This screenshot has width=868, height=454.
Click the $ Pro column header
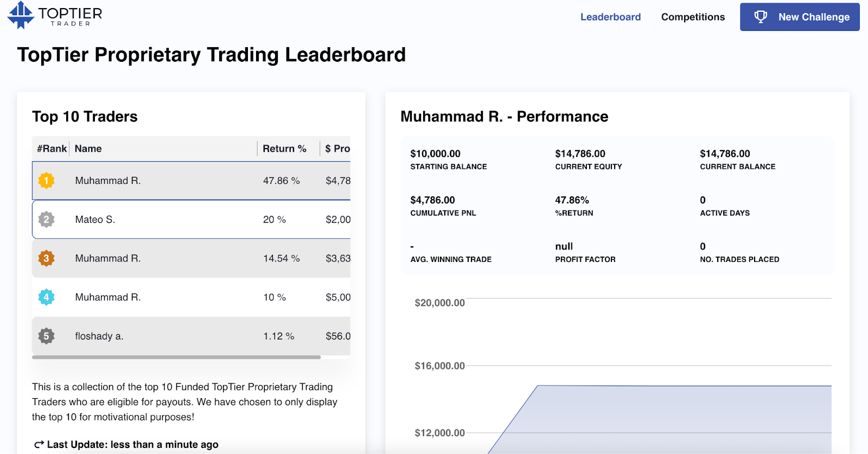[x=337, y=149]
